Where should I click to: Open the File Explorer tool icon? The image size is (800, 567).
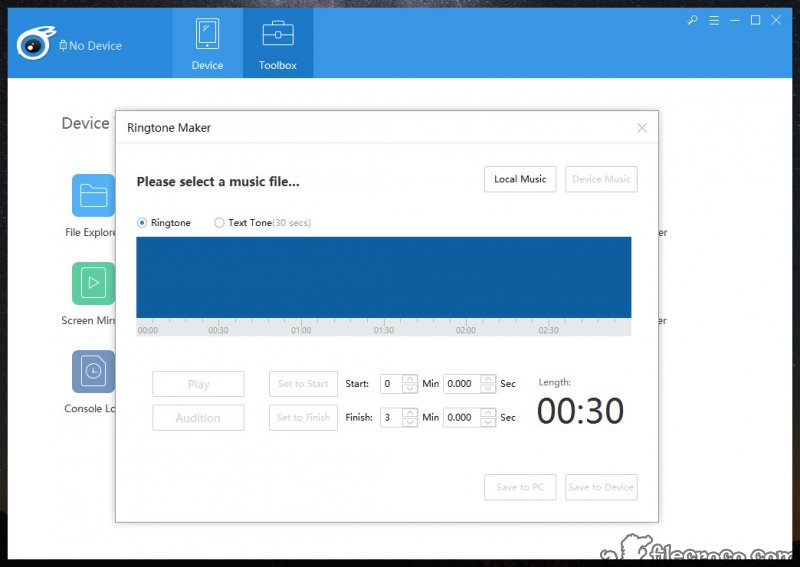(x=93, y=195)
